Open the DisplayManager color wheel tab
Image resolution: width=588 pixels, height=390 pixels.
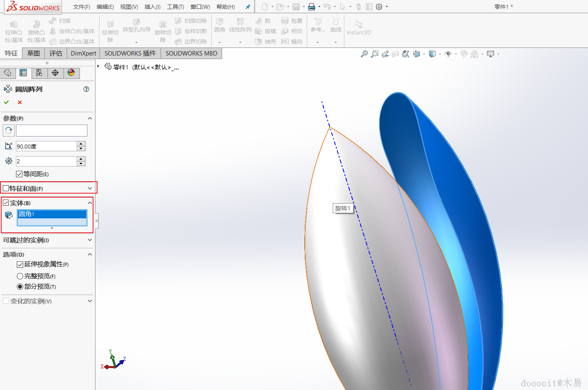coord(71,73)
